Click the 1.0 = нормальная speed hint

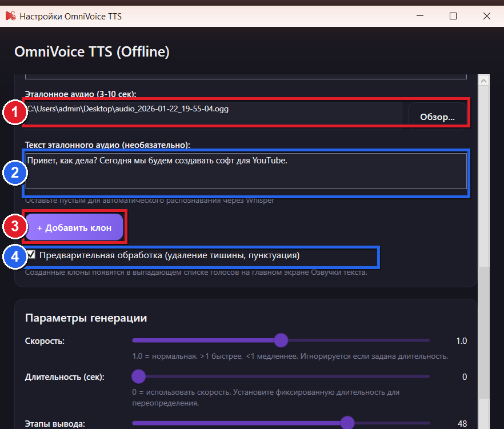coord(290,356)
